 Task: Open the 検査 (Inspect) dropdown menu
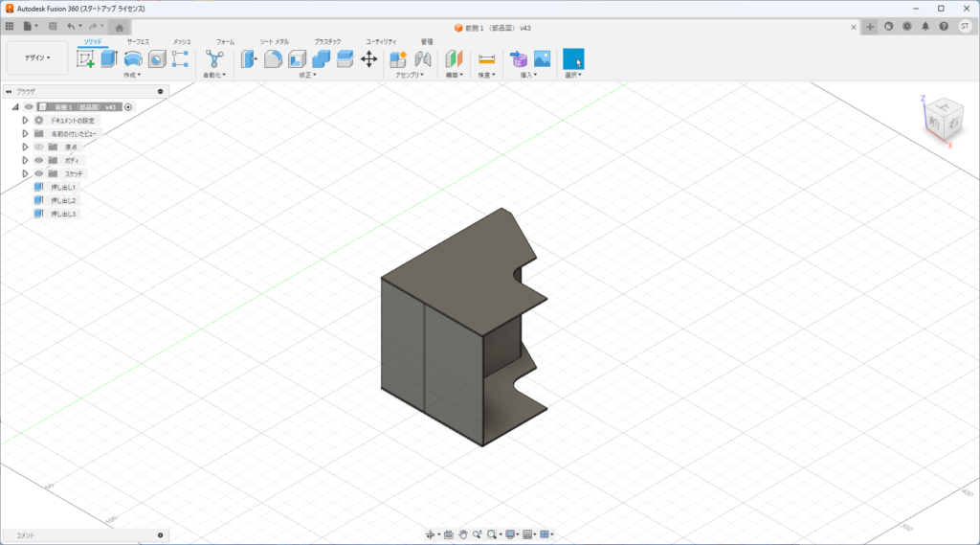click(486, 75)
